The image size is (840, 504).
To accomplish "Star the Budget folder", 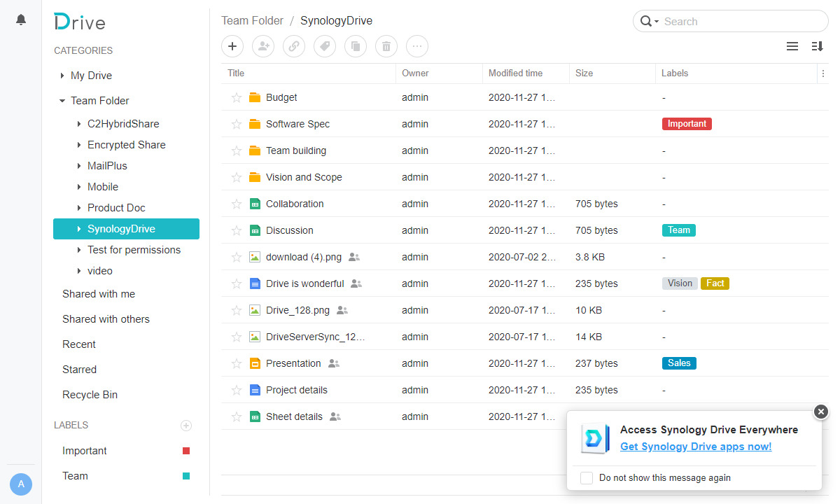I will (x=237, y=97).
